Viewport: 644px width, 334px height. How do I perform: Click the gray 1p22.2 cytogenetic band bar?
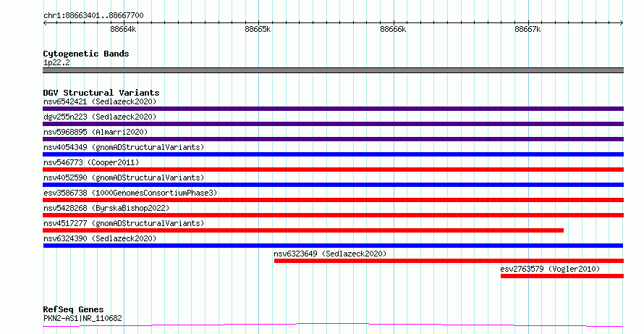coord(333,70)
